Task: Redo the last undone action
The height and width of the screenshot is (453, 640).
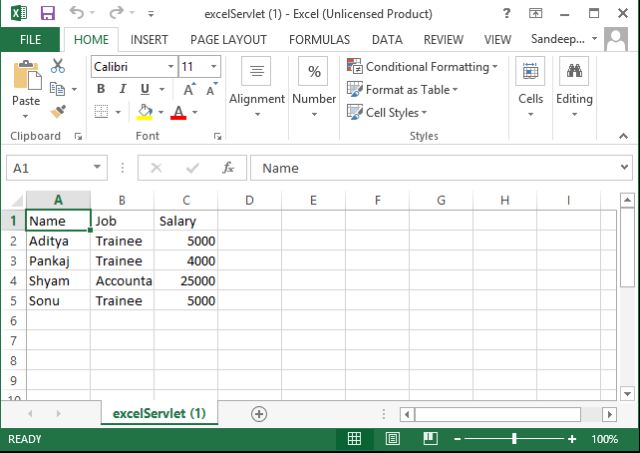Action: [117, 13]
